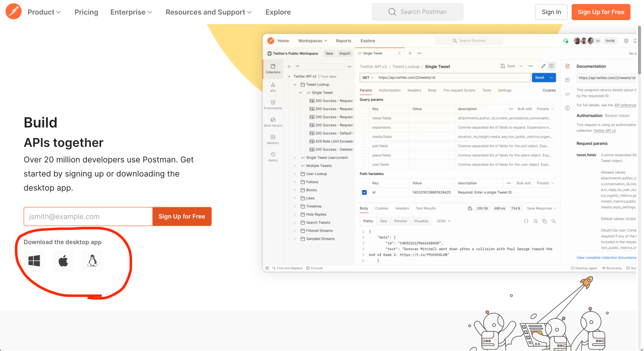Open the Monitors sidebar icon

point(273,139)
